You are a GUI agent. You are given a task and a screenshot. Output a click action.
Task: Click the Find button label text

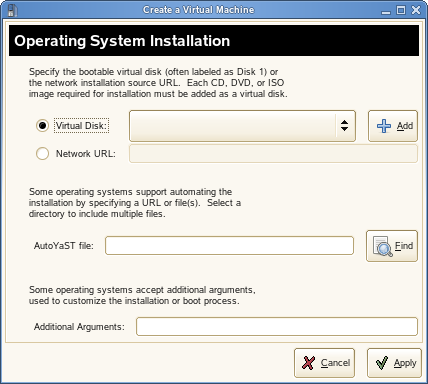pos(404,246)
